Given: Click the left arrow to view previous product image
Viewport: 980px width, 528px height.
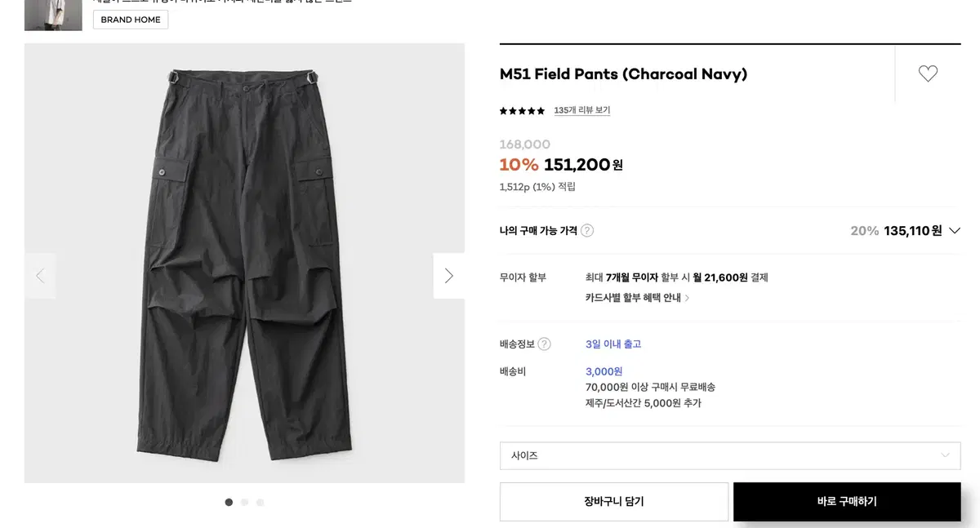Looking at the screenshot, I should [x=40, y=275].
